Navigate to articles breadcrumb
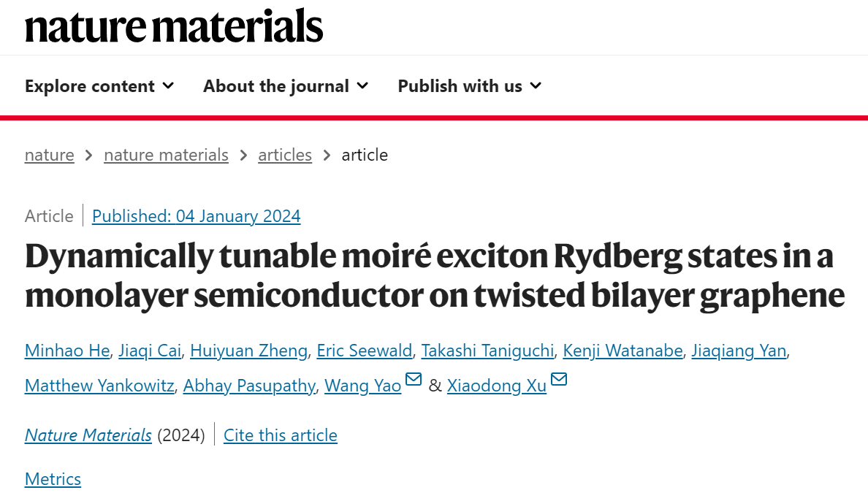Viewport: 868px width, 501px height. (x=285, y=155)
